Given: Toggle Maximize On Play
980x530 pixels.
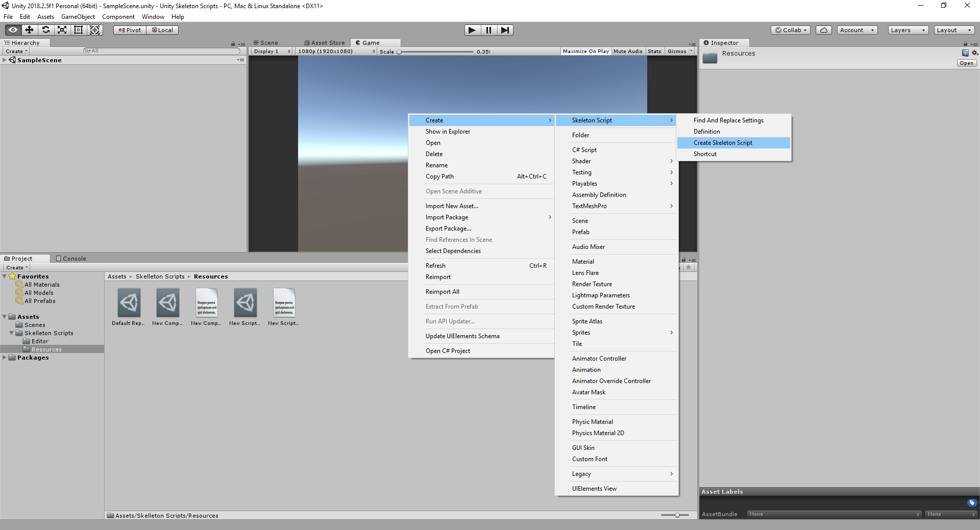Looking at the screenshot, I should tap(585, 52).
